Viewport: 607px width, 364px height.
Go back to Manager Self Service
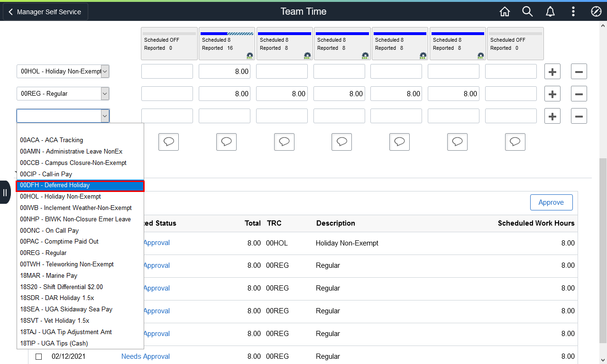tap(46, 12)
